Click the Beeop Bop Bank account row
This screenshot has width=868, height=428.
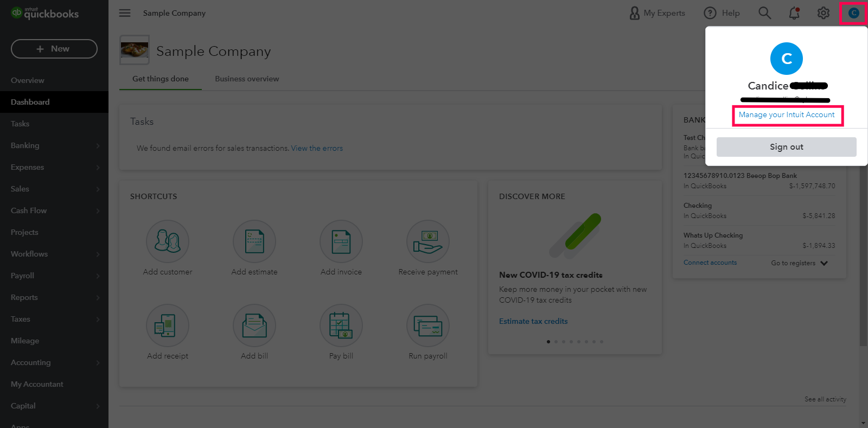(x=759, y=181)
